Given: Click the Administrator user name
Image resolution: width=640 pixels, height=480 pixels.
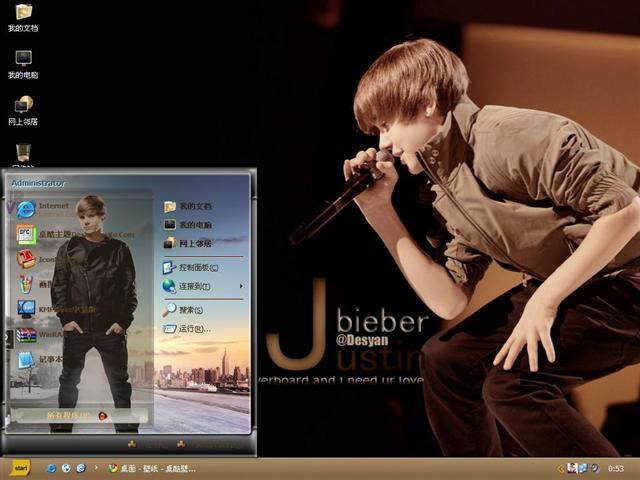Looking at the screenshot, I should tap(38, 183).
